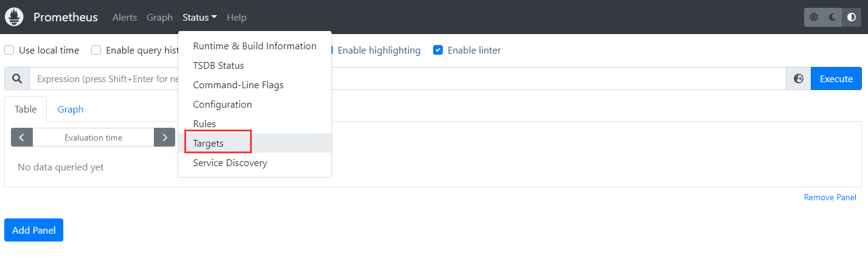
Task: Open TSDB Status page
Action: tap(255, 65)
